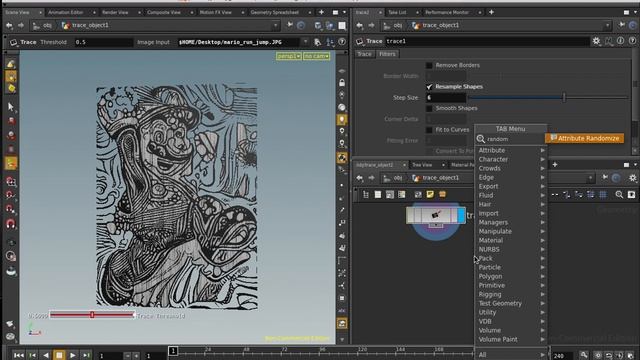The image size is (640, 360).
Task: Click timeline zoom magnifier icon at bottom
Action: 584,355
